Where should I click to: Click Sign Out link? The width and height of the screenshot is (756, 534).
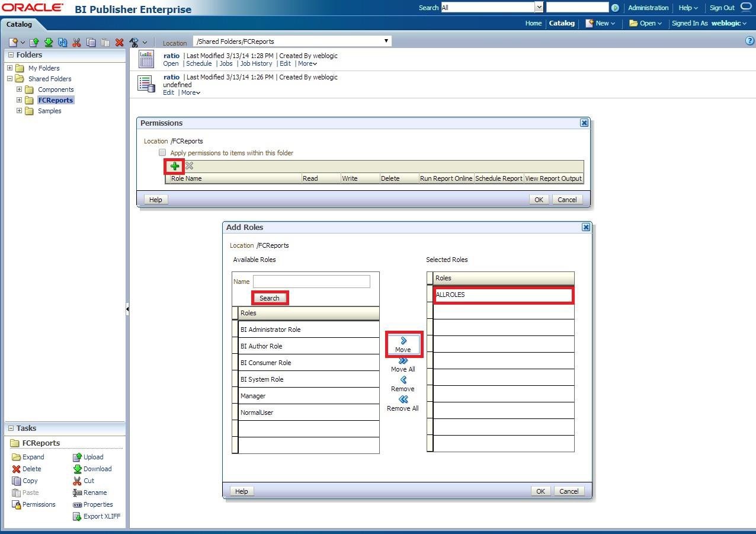[722, 8]
